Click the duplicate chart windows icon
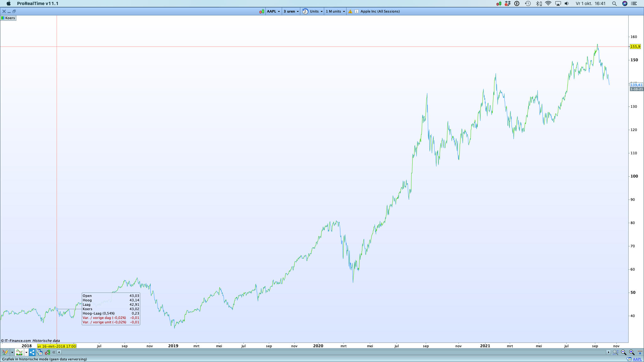The image size is (644, 362). pyautogui.click(x=40, y=352)
